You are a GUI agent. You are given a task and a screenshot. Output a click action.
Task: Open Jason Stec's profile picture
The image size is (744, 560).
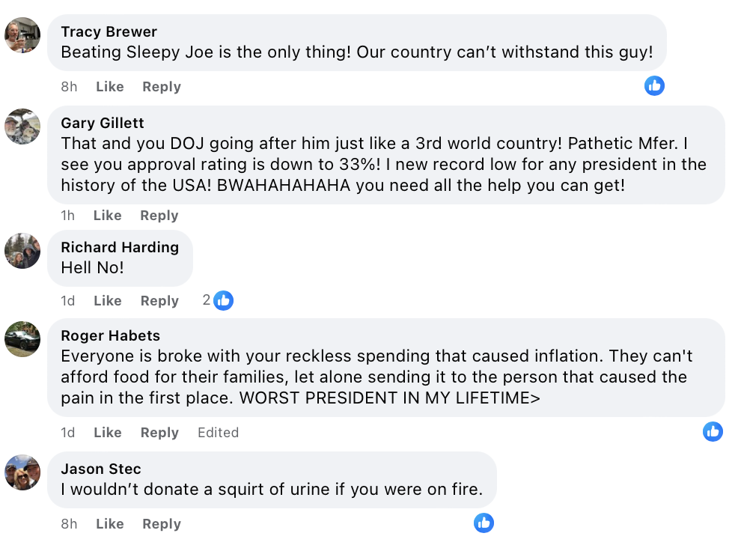click(x=22, y=472)
